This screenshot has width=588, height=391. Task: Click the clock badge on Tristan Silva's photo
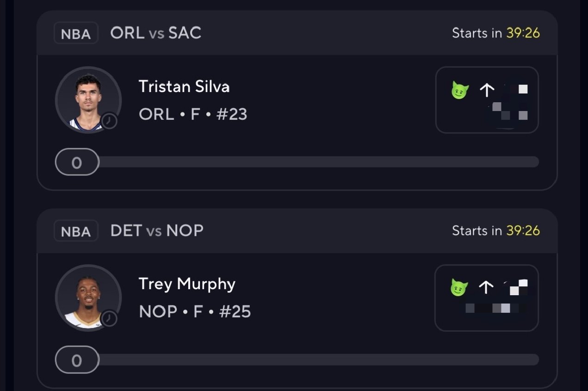(x=109, y=121)
